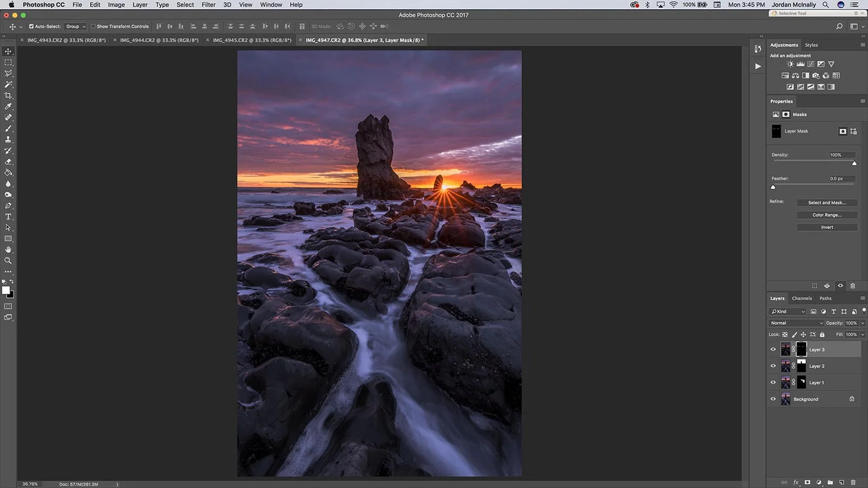Select the Blur tool

tap(8, 183)
